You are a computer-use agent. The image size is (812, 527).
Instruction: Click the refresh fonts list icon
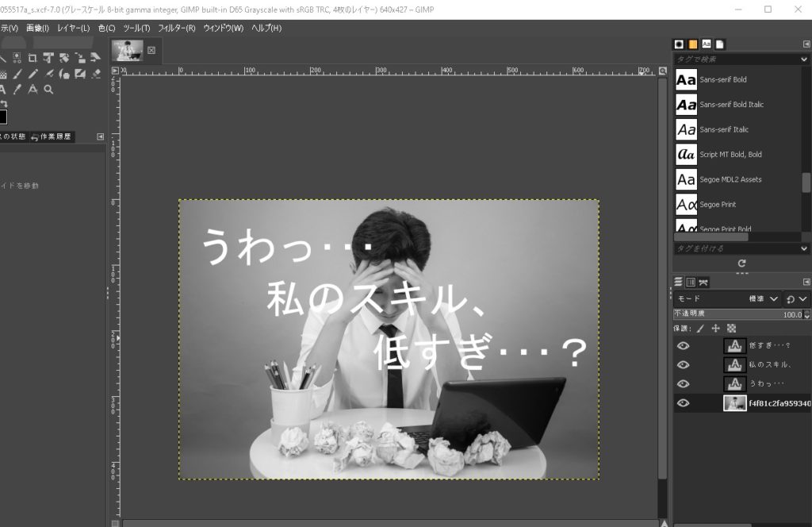[x=741, y=263]
